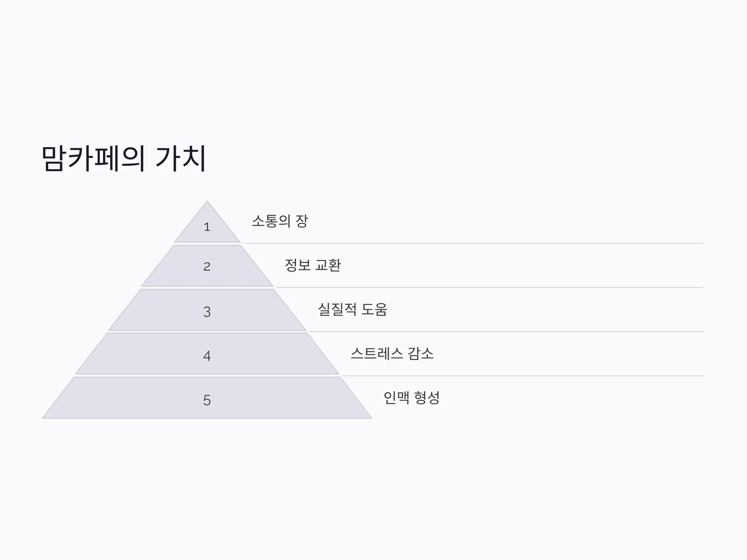Screen dimensions: 747x560
Task: Select the 스트레스 감소 label
Action: [x=392, y=354]
